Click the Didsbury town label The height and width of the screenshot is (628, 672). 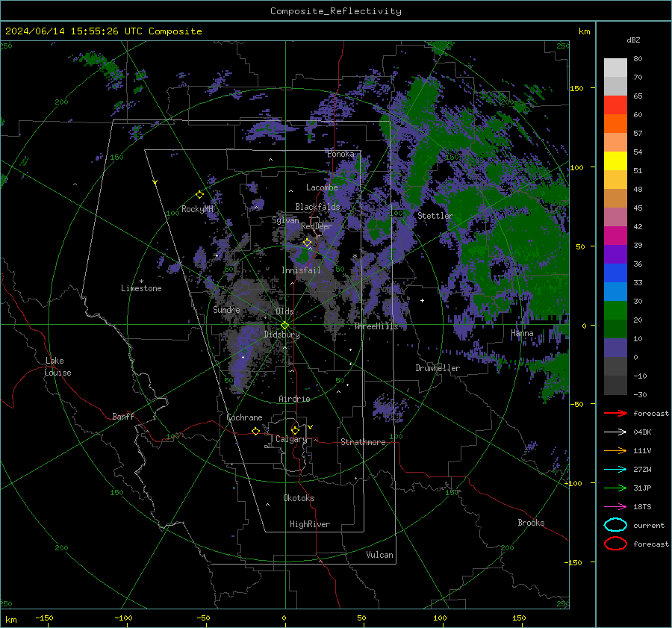point(281,335)
